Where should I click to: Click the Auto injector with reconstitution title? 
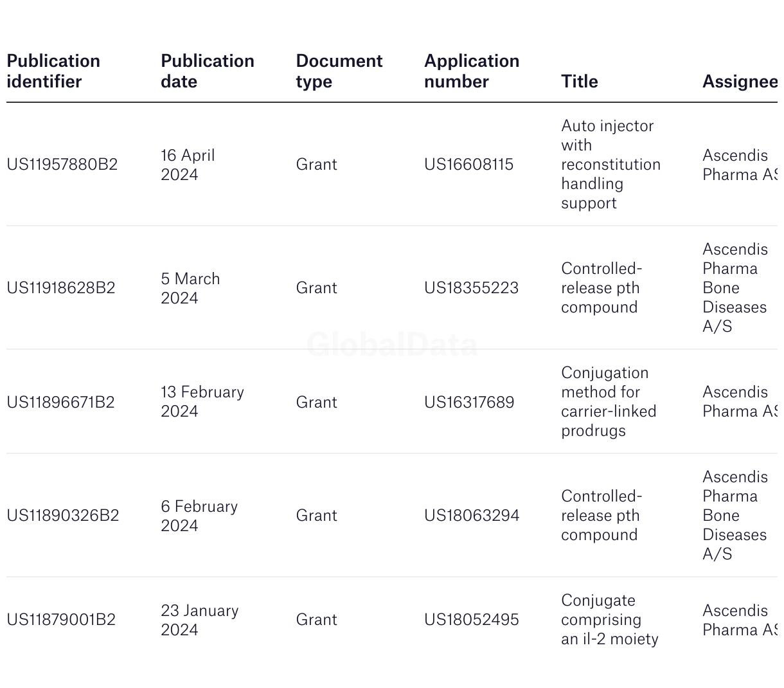point(611,165)
